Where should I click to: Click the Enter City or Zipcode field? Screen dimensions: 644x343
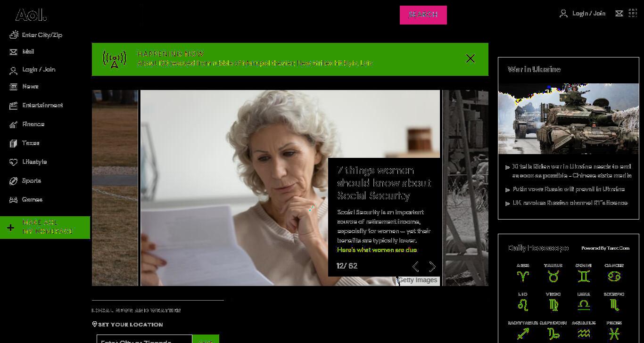(x=144, y=339)
